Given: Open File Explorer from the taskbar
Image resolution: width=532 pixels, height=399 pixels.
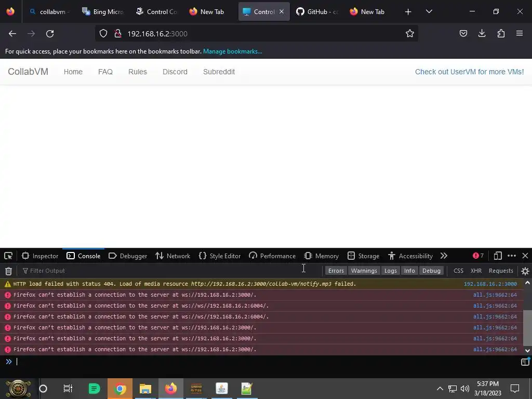Looking at the screenshot, I should [145, 389].
